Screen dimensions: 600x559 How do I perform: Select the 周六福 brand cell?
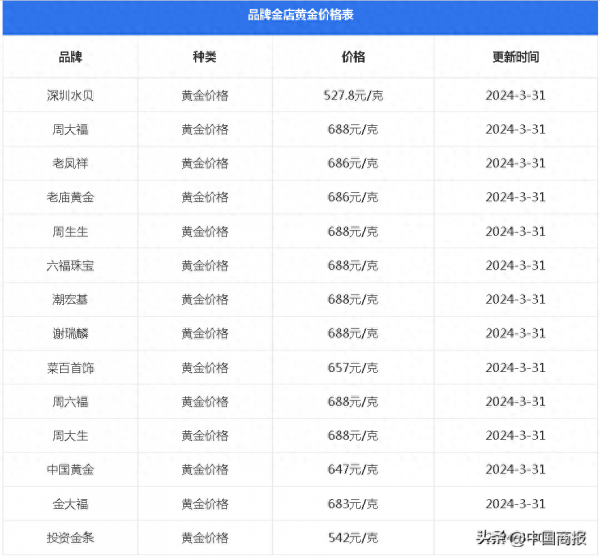71,401
